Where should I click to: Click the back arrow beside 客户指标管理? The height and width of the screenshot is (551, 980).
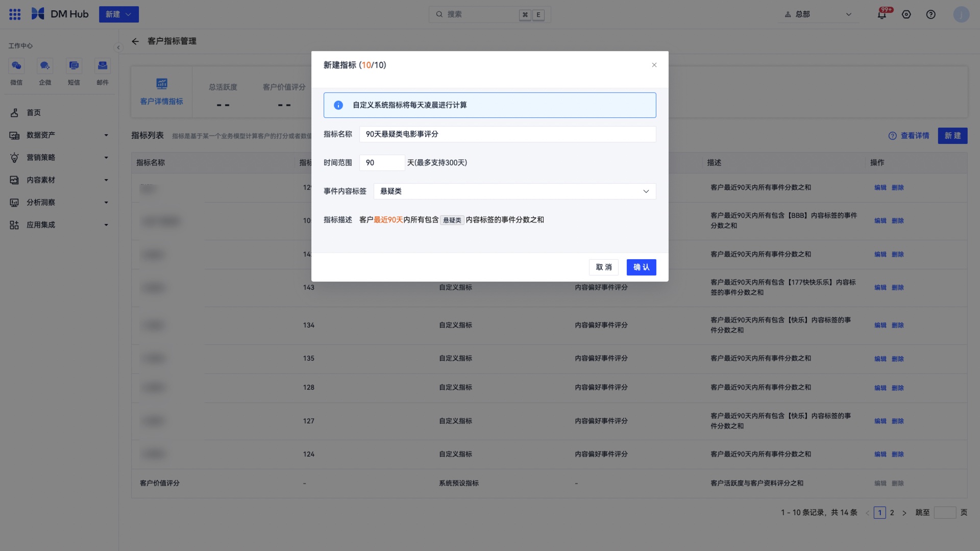coord(135,41)
